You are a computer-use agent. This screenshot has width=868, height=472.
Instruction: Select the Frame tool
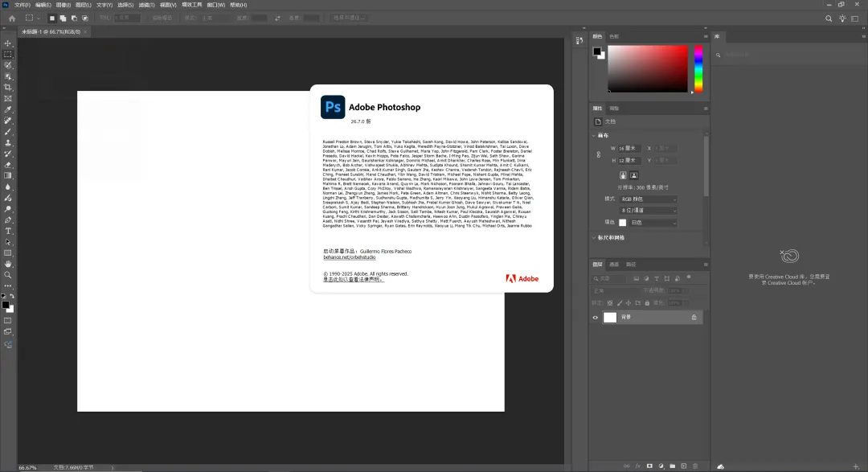point(8,99)
